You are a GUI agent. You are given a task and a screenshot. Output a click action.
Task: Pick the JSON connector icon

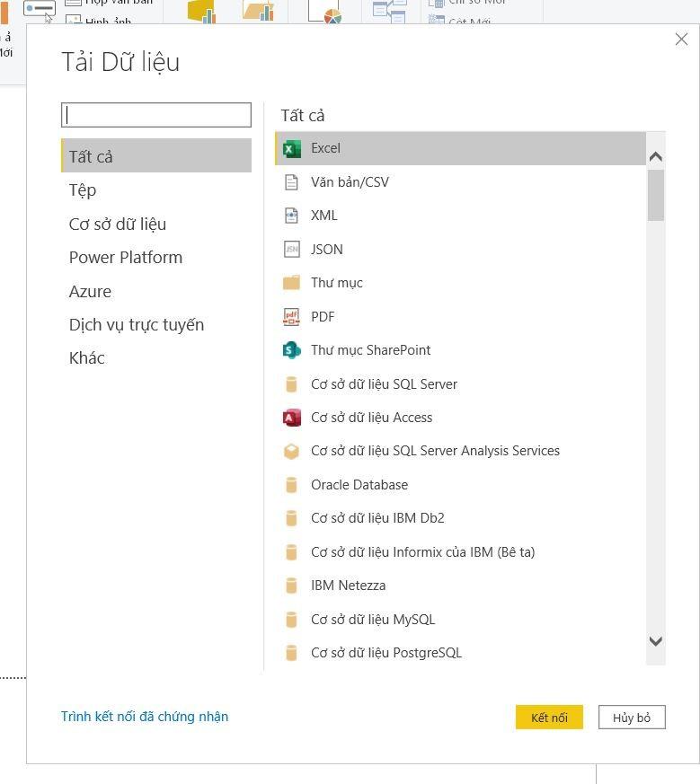click(291, 250)
